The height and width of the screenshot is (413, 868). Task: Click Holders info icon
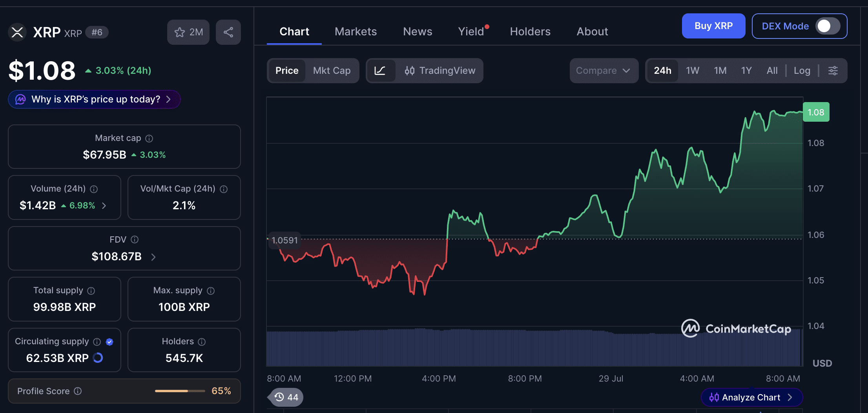tap(202, 342)
